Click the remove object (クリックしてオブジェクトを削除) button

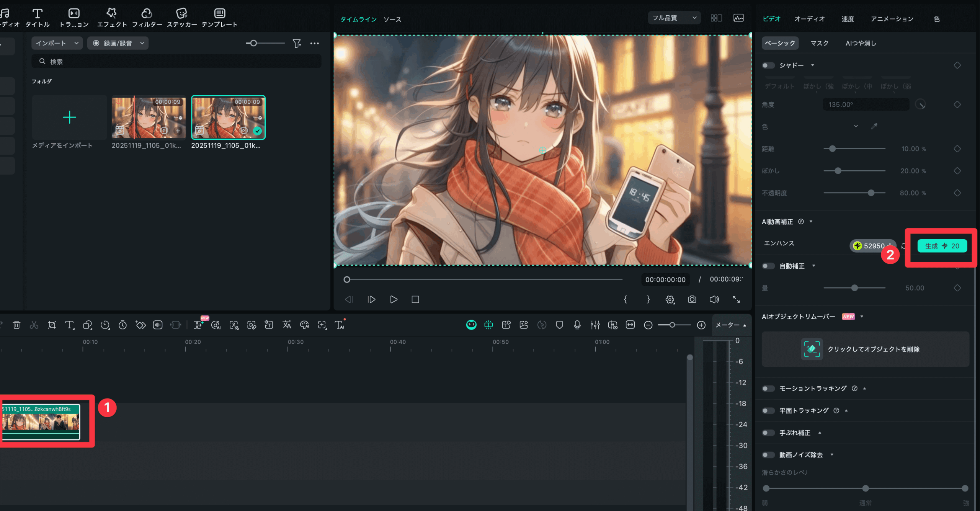click(865, 349)
